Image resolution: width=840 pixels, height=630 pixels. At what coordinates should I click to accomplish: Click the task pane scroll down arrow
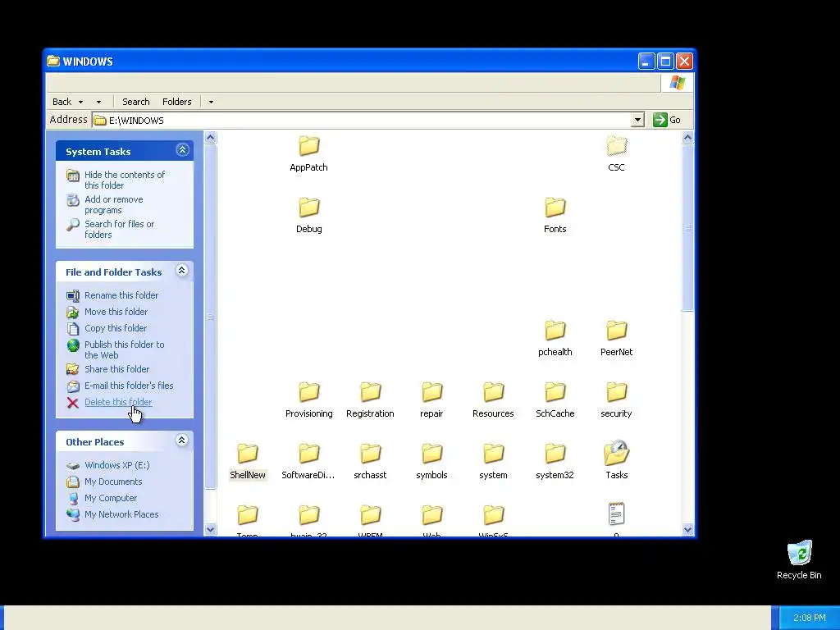click(x=211, y=529)
